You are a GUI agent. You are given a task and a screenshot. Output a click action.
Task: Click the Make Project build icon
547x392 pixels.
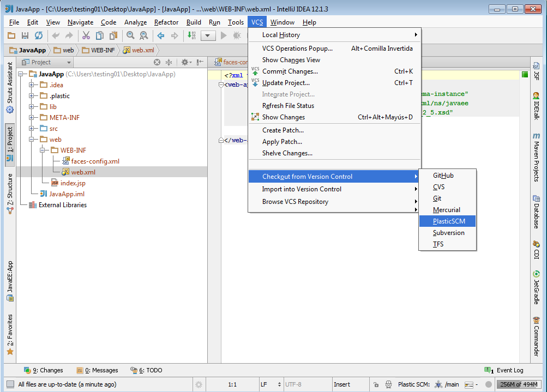[191, 35]
